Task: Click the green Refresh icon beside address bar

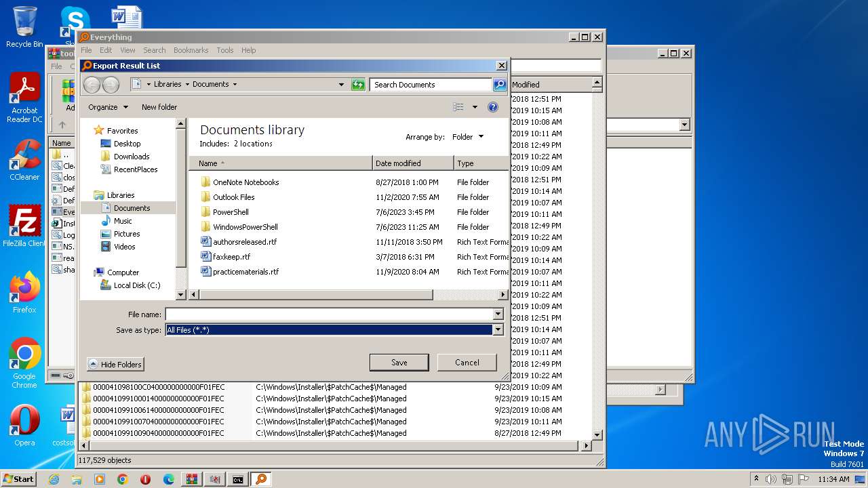Action: [358, 85]
